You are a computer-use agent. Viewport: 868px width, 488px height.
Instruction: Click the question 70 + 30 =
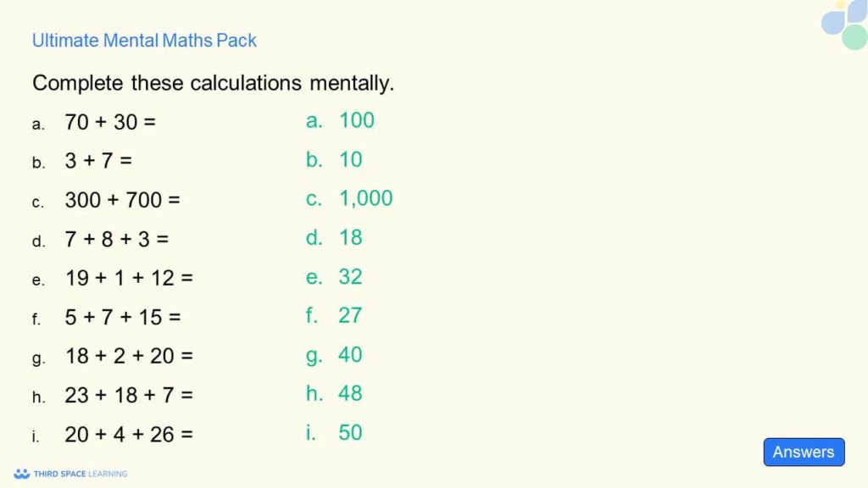point(110,122)
